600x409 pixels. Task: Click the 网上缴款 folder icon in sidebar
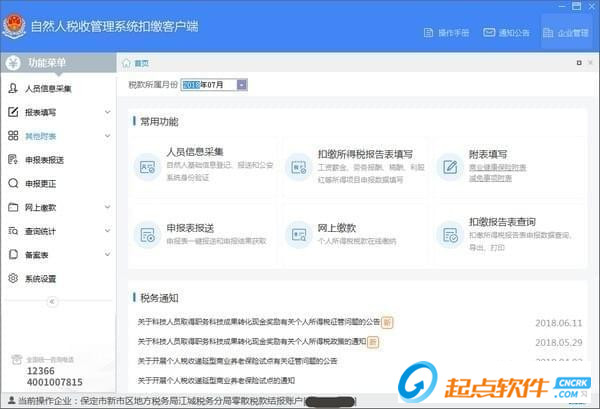coord(13,207)
